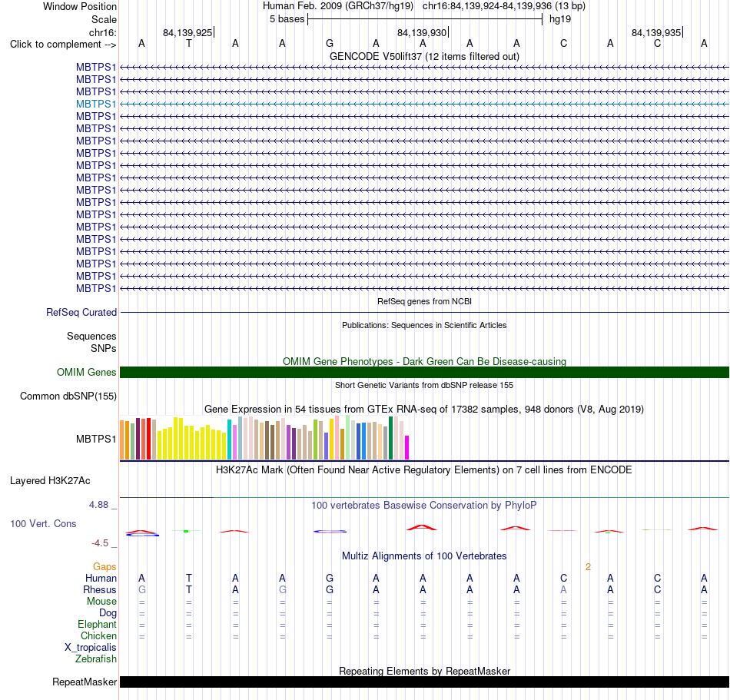
Task: Open 'OMIM Gene Phenotypes' track title
Action: (x=424, y=361)
